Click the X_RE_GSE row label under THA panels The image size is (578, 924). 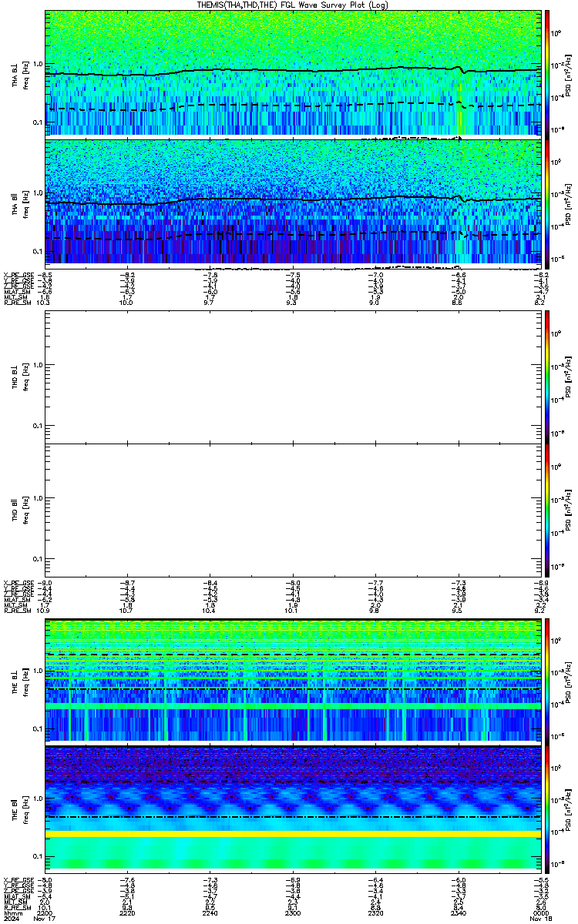point(18,274)
